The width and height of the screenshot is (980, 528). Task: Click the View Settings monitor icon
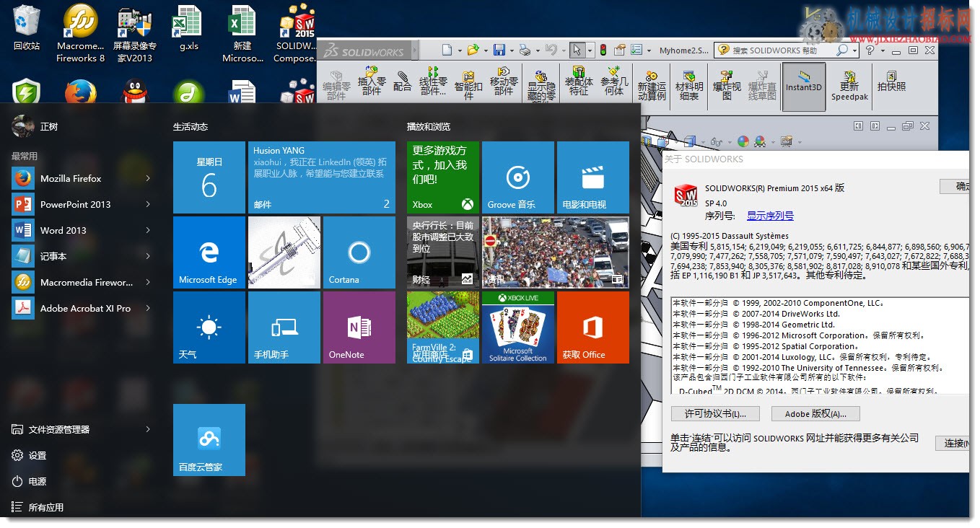point(786,141)
